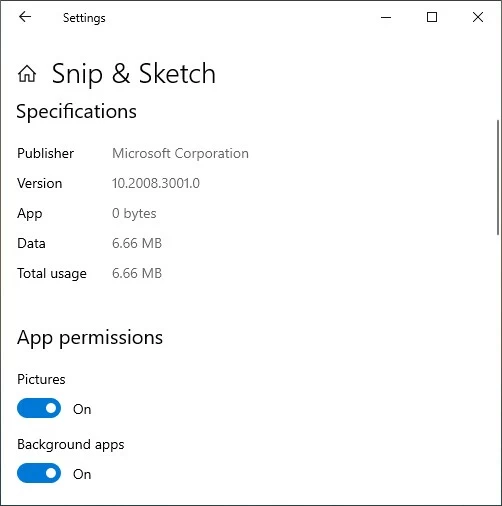502x506 pixels.
Task: Maximize the Settings window
Action: 432,17
